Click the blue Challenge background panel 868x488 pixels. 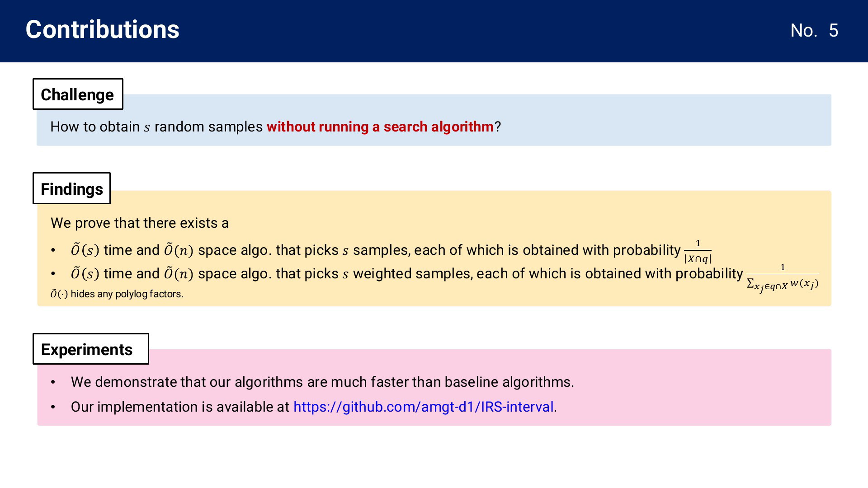click(x=434, y=120)
